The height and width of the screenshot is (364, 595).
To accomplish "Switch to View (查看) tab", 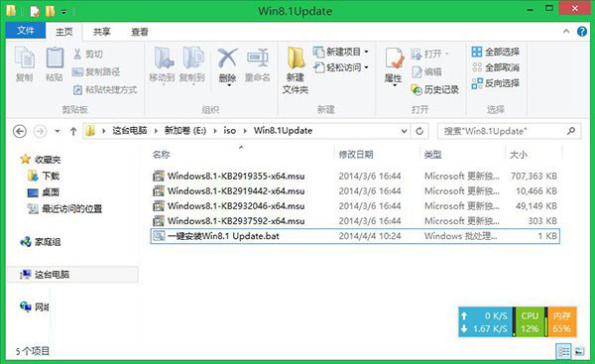I will pyautogui.click(x=140, y=32).
